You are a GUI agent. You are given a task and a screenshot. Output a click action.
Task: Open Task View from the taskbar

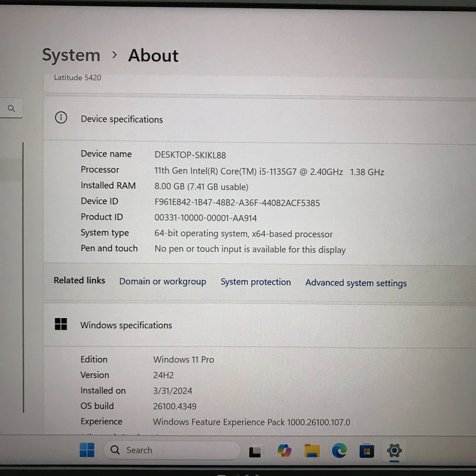pyautogui.click(x=255, y=451)
